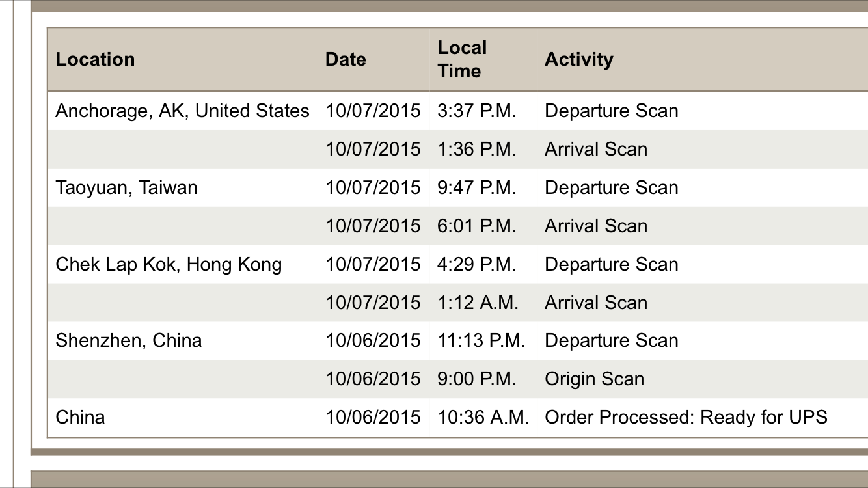868x488 pixels.
Task: Select the Taoyuan, Taiwan location cell
Action: [126, 187]
